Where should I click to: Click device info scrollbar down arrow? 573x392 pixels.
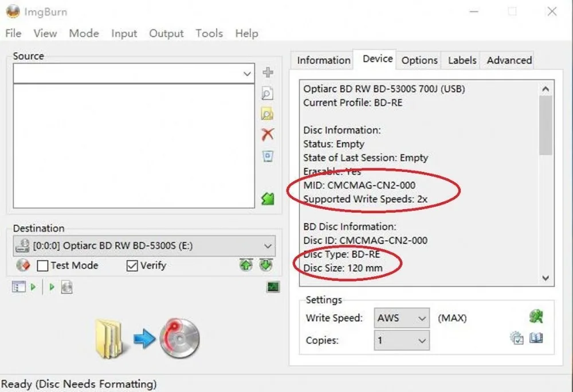545,278
